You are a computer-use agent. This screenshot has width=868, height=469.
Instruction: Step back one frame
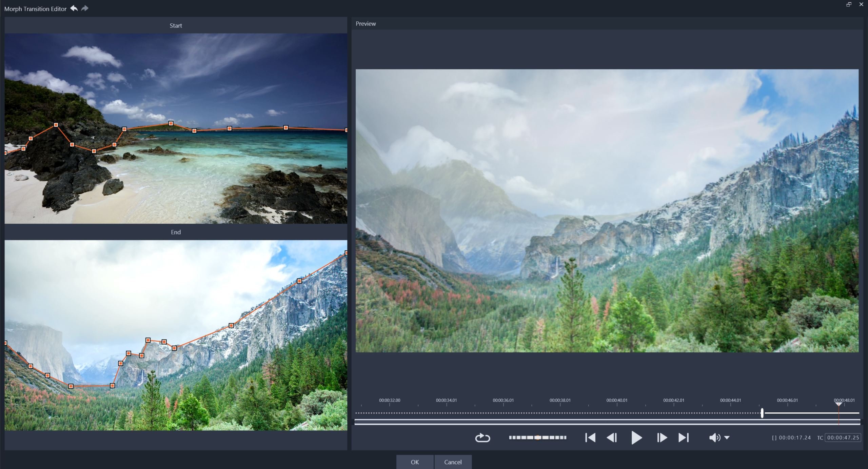(x=612, y=437)
